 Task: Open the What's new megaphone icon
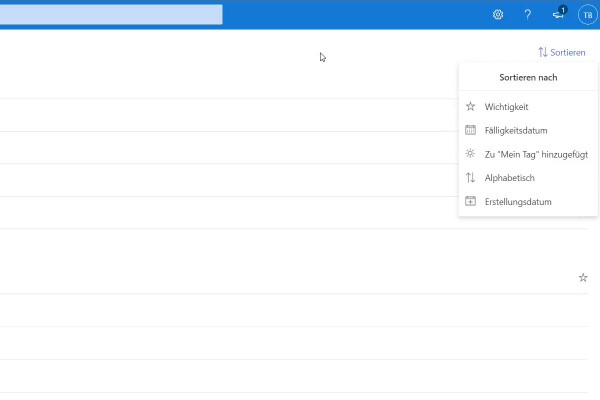(559, 14)
